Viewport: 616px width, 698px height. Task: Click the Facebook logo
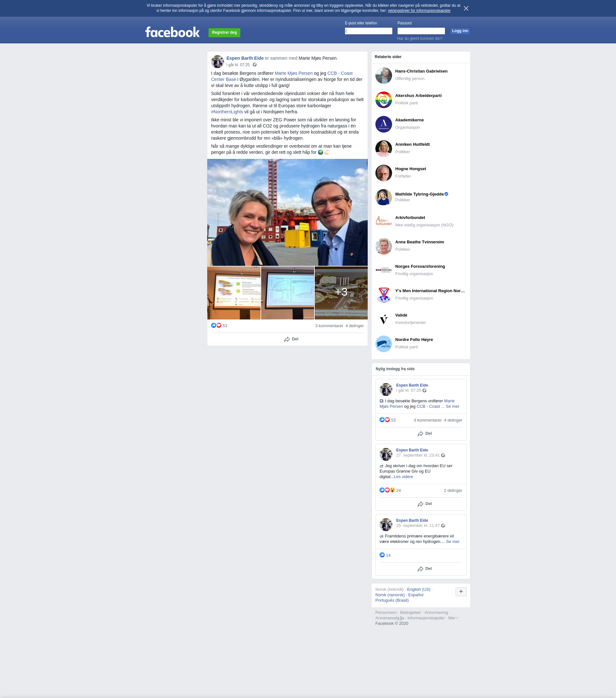pos(172,32)
